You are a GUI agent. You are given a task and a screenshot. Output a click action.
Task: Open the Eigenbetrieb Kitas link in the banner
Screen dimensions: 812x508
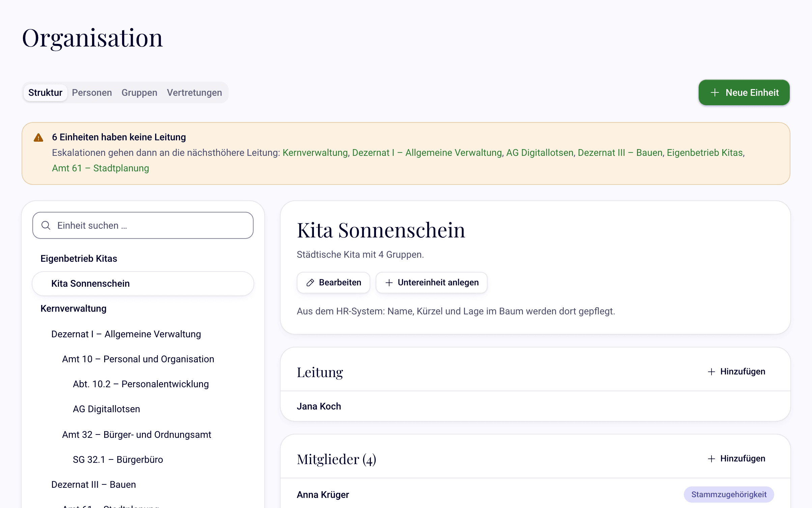705,153
